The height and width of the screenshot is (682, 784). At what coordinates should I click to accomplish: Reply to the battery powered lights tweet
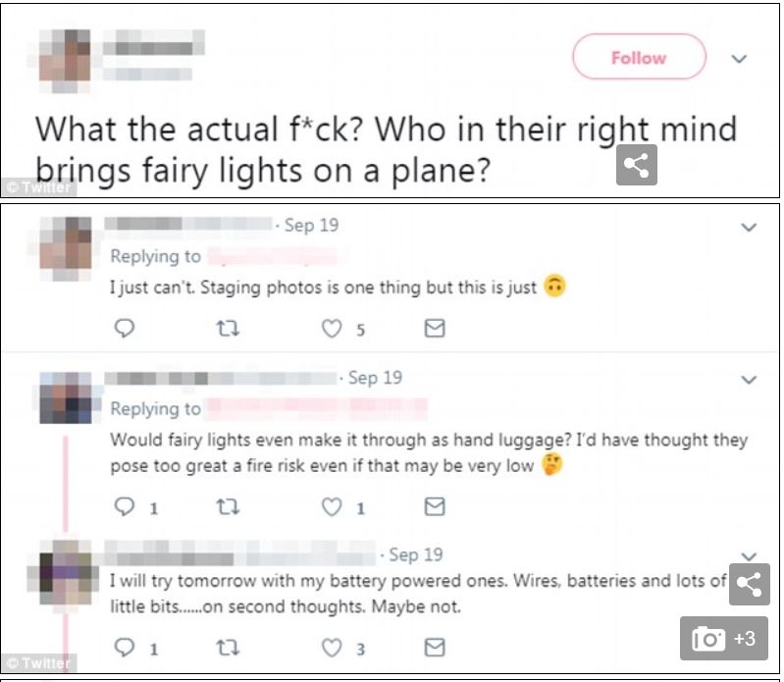(124, 648)
